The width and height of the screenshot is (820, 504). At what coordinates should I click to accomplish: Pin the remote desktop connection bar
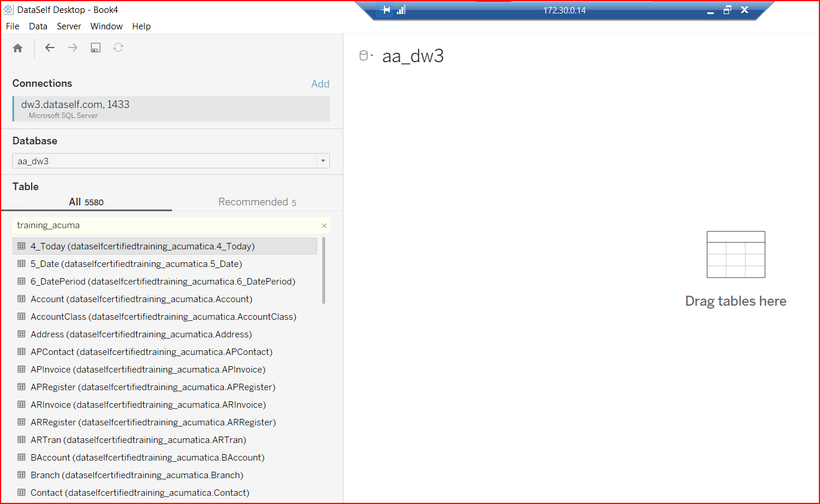tap(385, 10)
